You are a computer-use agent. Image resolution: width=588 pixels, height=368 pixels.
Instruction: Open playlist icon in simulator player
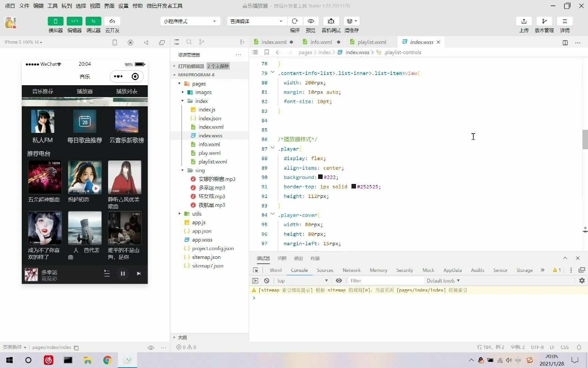[x=107, y=273]
